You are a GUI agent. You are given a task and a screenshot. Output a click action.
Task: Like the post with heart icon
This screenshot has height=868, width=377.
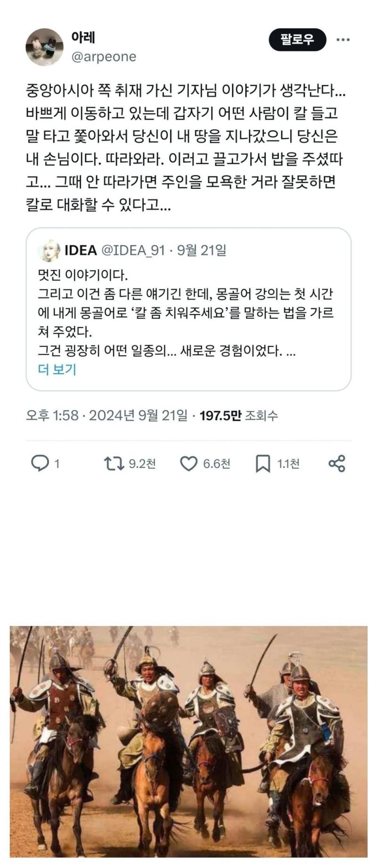click(188, 464)
